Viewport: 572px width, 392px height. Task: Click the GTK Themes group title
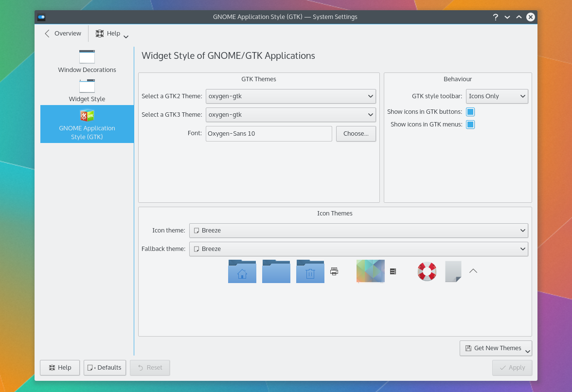pyautogui.click(x=259, y=79)
